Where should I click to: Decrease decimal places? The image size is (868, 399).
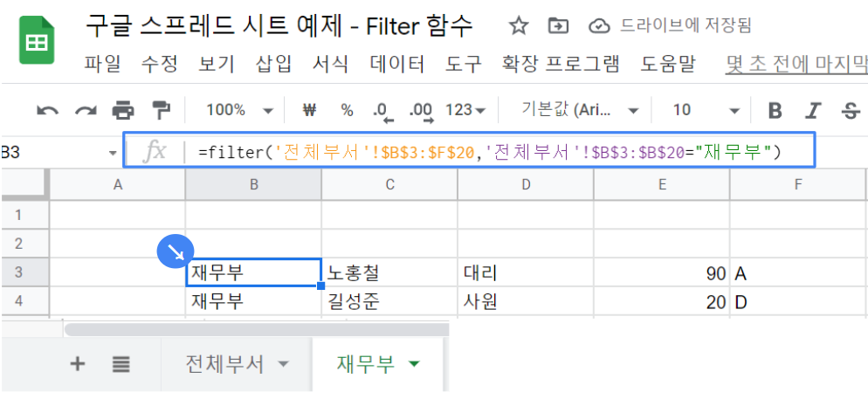pos(382,111)
